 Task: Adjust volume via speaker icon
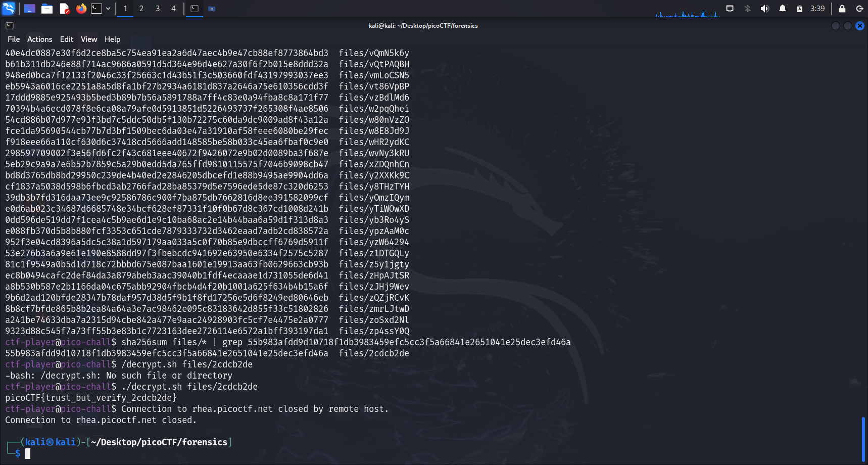pyautogui.click(x=764, y=9)
